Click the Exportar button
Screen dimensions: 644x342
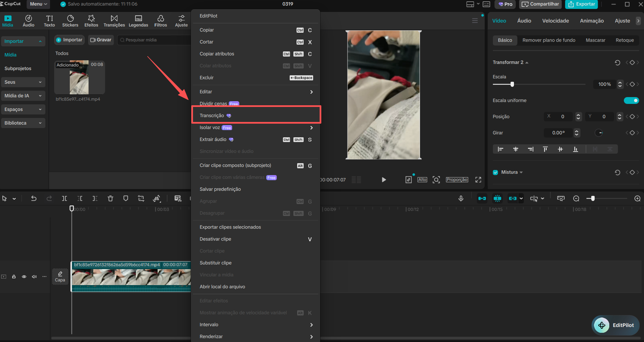pyautogui.click(x=581, y=4)
